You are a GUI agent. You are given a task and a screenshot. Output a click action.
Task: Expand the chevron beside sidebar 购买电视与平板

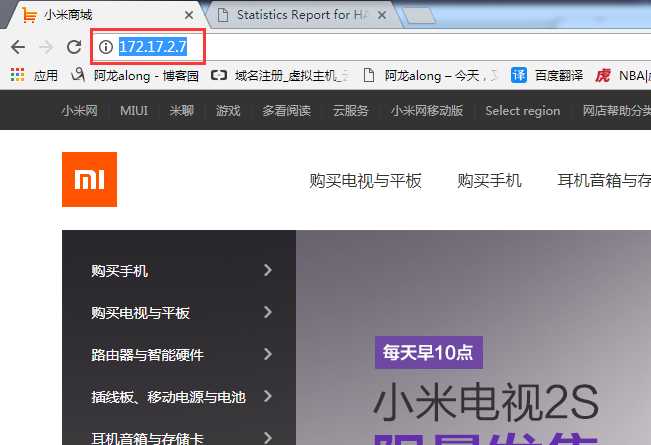(x=268, y=312)
